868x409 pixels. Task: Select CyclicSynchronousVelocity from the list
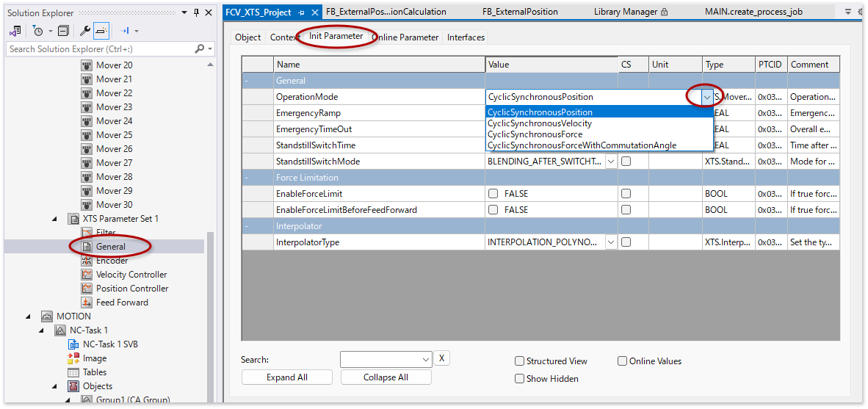click(540, 123)
